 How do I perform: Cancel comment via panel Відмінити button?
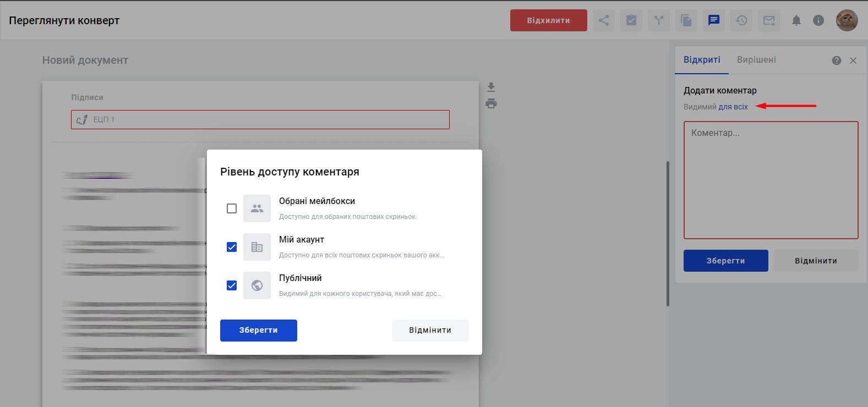tap(816, 261)
